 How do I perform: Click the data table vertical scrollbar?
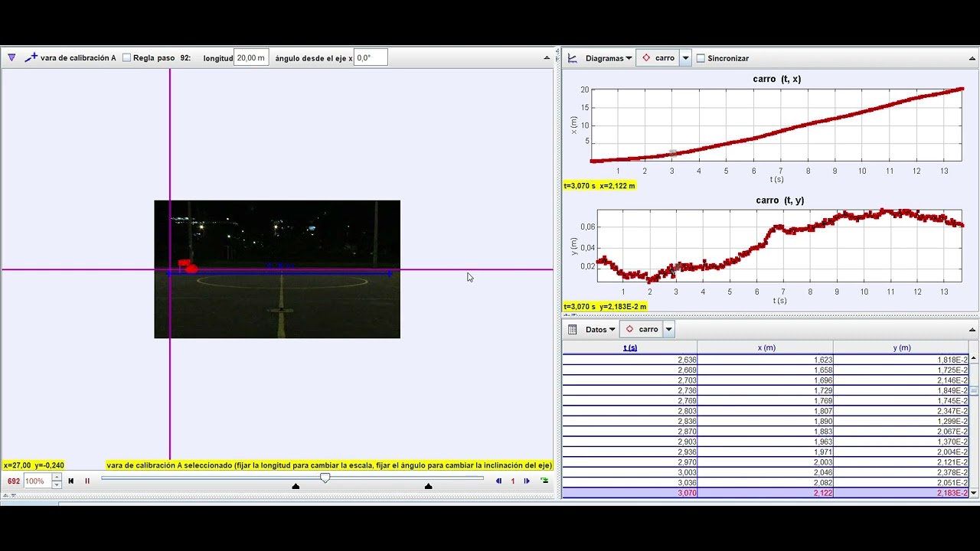[x=974, y=425]
